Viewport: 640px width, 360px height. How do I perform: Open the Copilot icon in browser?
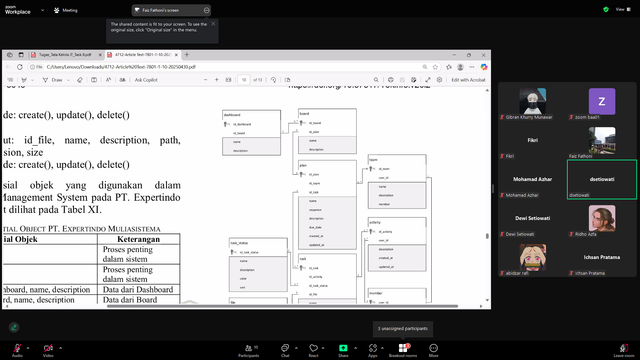484,67
